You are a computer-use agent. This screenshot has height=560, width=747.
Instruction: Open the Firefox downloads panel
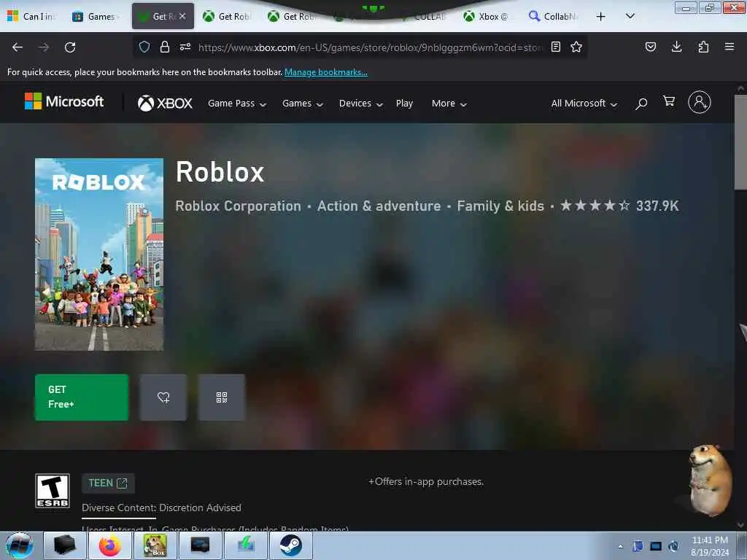(676, 47)
